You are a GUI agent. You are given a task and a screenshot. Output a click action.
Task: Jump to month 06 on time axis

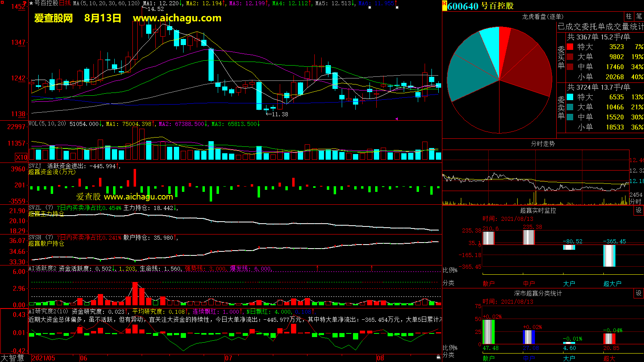tap(84, 358)
